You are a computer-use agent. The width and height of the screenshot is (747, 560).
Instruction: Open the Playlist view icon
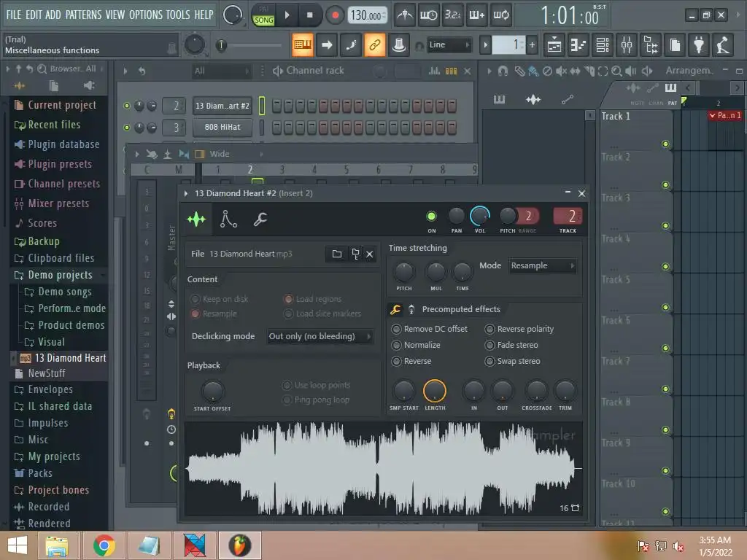tap(554, 45)
